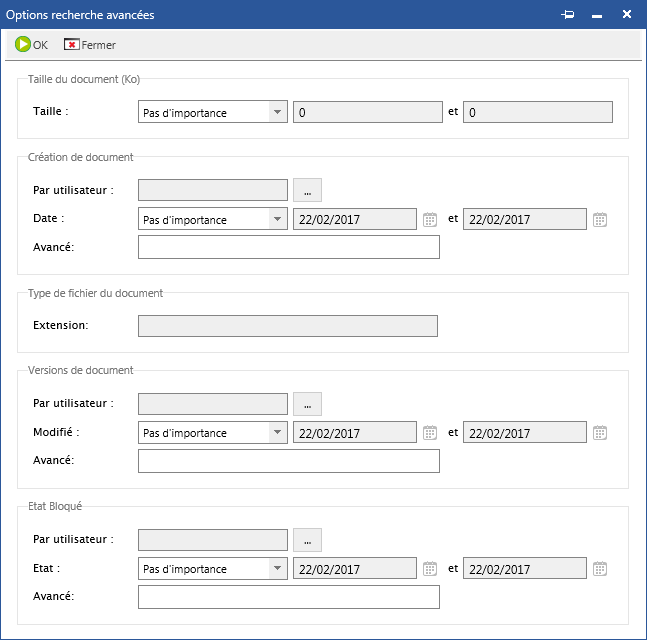Click the pin icon in title bar
Screen dimensions: 647x640
(568, 15)
